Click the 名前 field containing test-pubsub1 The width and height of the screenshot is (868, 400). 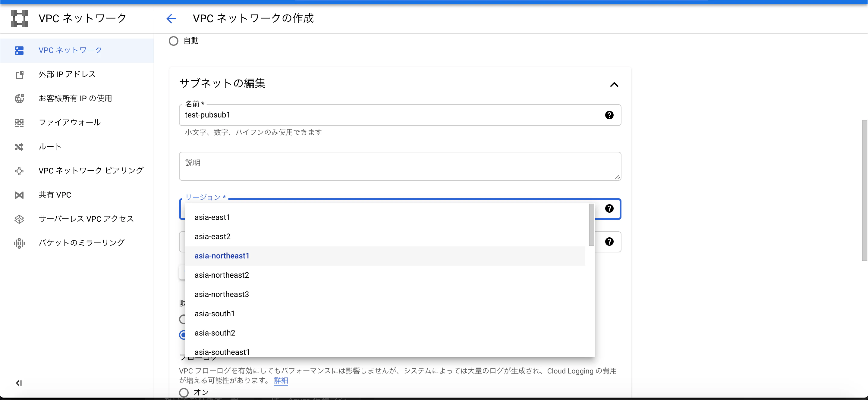pos(400,115)
